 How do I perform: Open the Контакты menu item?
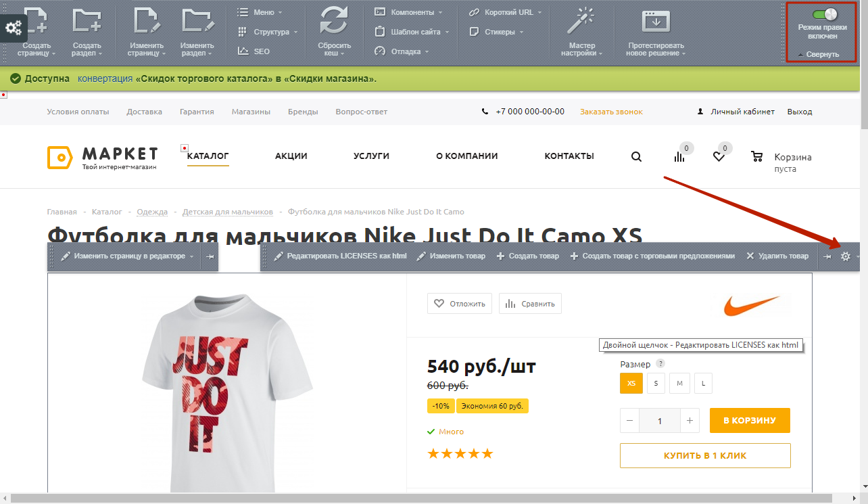click(x=569, y=156)
